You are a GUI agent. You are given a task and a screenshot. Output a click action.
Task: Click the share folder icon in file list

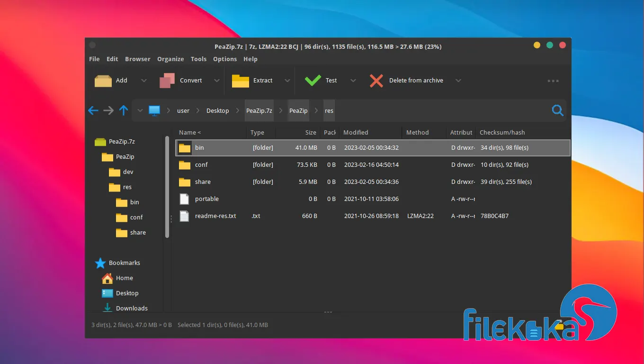tap(185, 182)
